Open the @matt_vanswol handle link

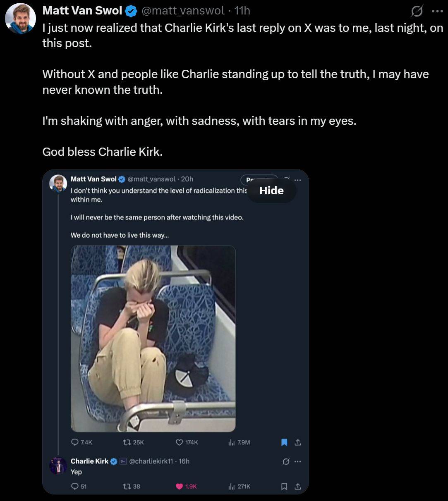(x=184, y=10)
